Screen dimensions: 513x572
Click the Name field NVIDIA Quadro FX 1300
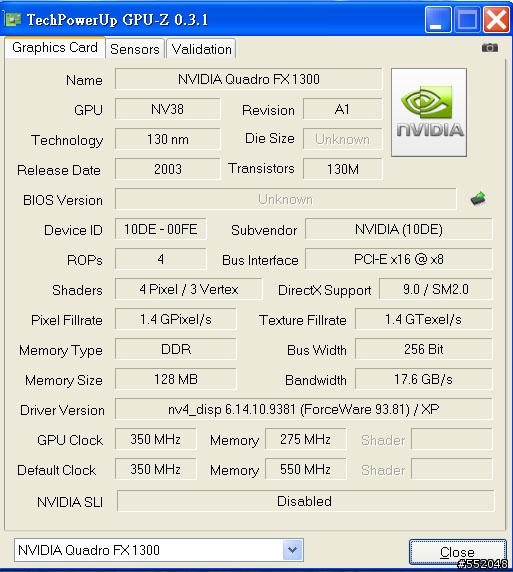pyautogui.click(x=249, y=79)
